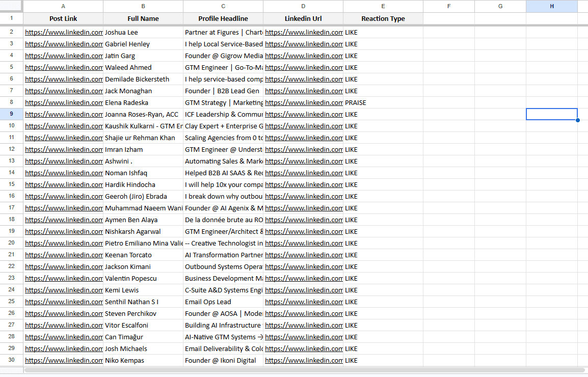Select headline 'Business Development M'
This screenshot has width=588, height=377.
pyautogui.click(x=223, y=278)
